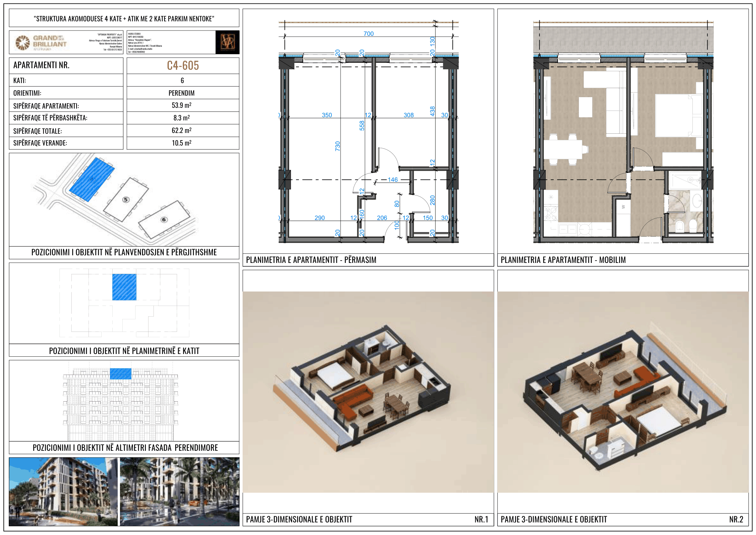Click caption 'PLANIMETRIA E APARTAMENTIT - PËRMASIM'
Image resolution: width=756 pixels, height=535 pixels.
coord(311,260)
